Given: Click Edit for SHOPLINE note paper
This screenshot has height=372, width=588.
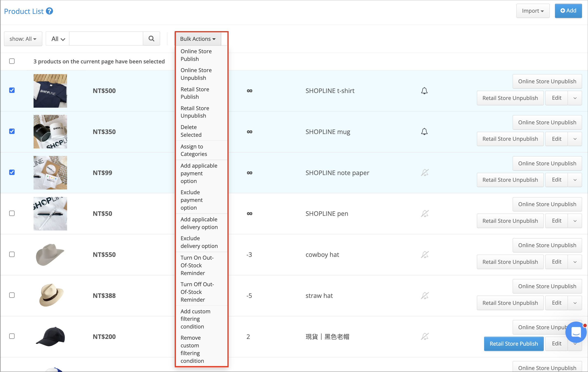Looking at the screenshot, I should (557, 180).
